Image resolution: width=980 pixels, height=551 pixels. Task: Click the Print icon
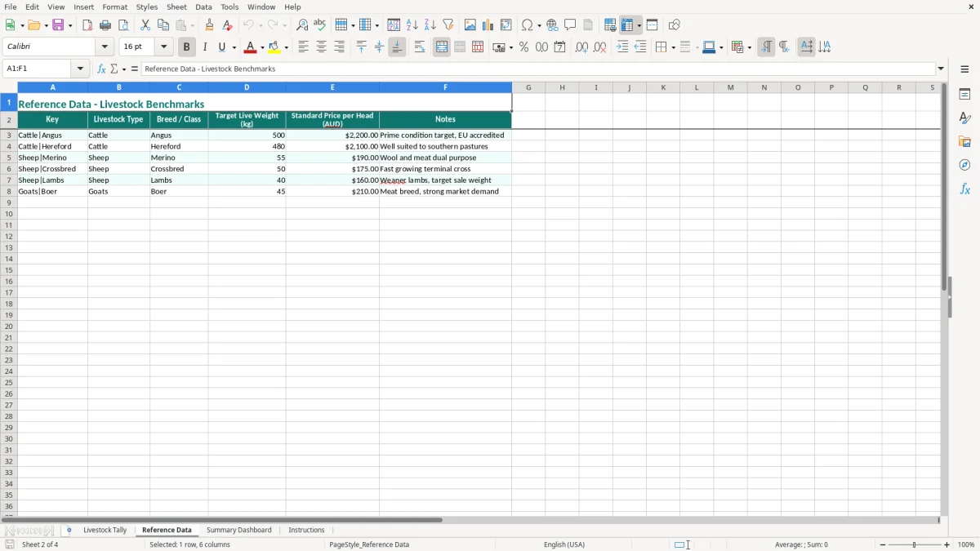point(105,25)
